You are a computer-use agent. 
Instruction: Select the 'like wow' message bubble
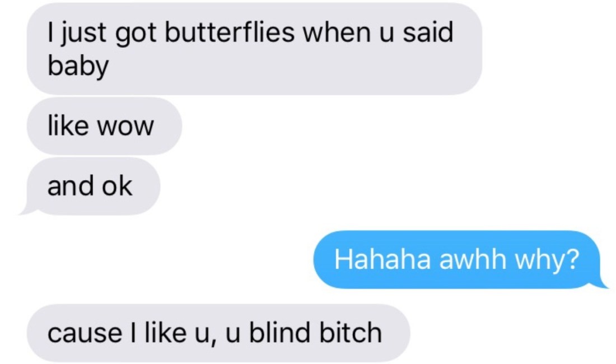(104, 126)
